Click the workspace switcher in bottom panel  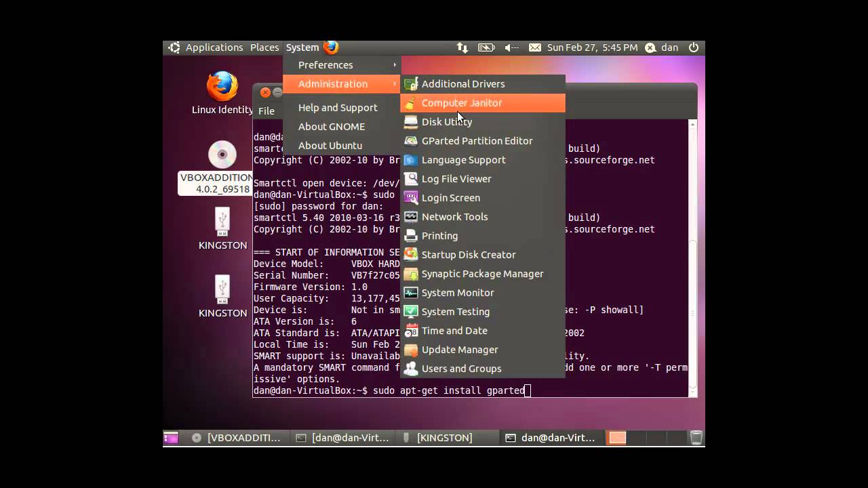pos(617,438)
